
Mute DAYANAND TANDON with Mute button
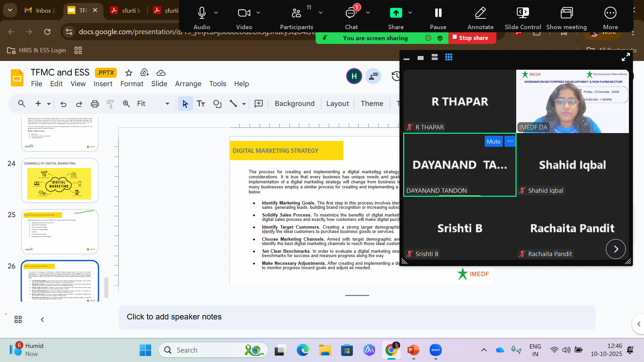coord(493,141)
